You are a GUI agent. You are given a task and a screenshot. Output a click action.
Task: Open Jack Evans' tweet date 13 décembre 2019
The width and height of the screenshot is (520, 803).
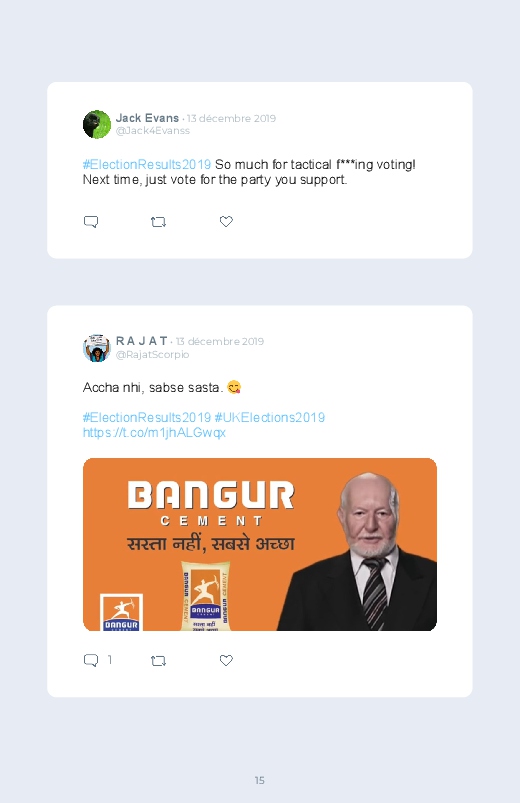click(231, 118)
